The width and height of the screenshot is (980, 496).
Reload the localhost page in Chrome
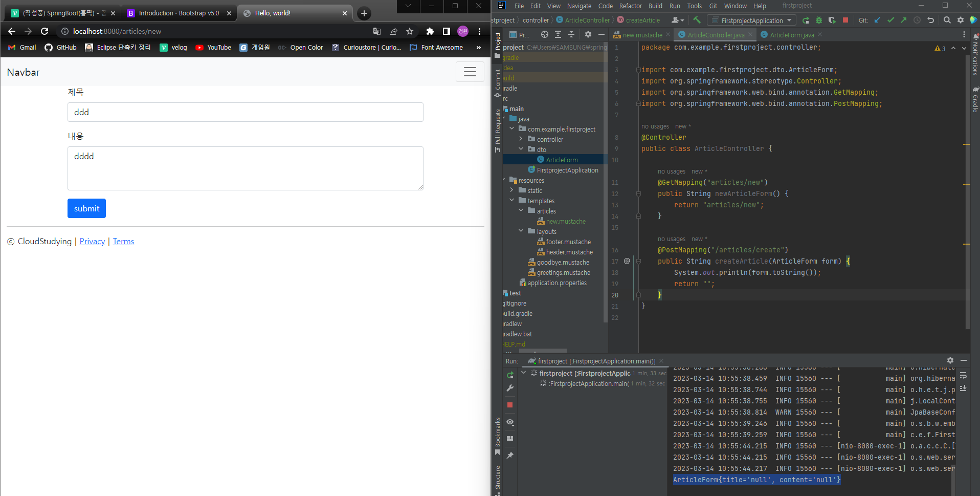click(x=44, y=31)
